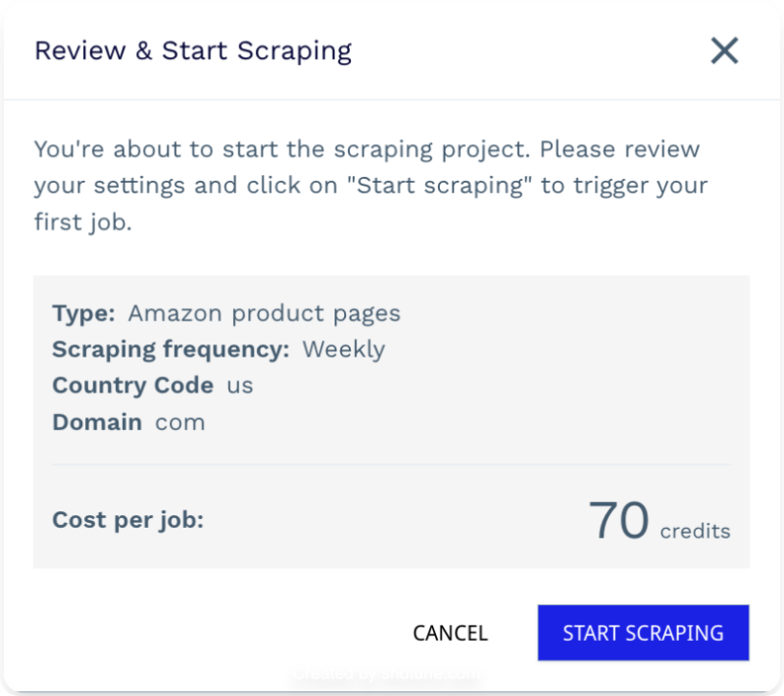Click the START SCRAPING button

[643, 633]
